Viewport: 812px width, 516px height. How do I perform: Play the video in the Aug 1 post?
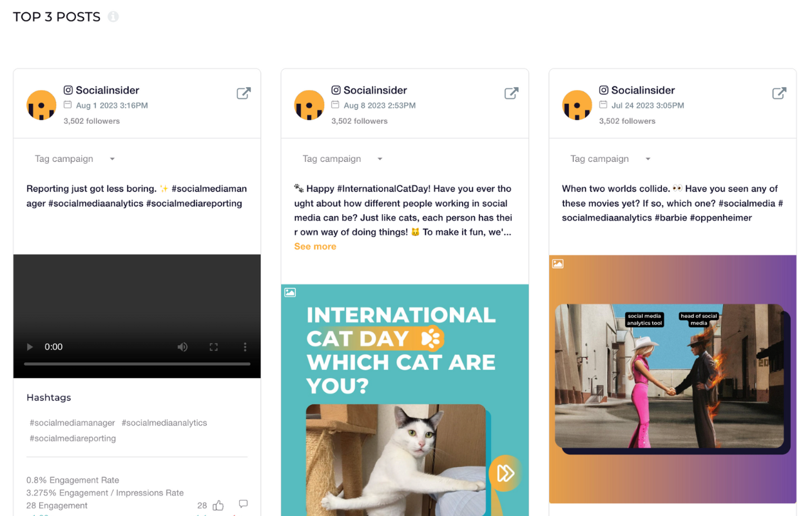tap(30, 347)
